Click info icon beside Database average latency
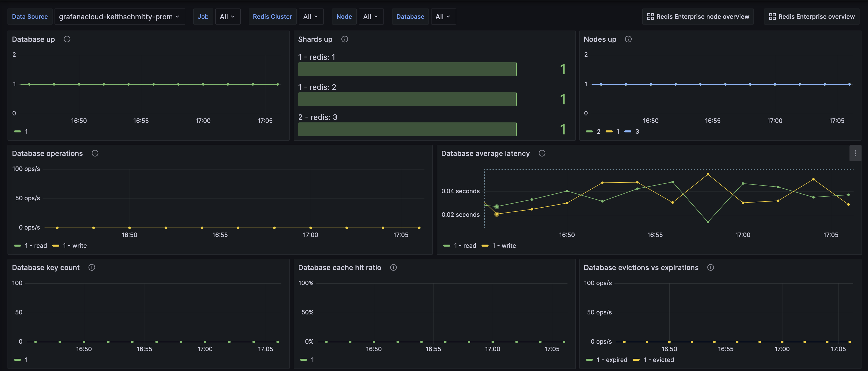This screenshot has width=868, height=371. pos(542,153)
